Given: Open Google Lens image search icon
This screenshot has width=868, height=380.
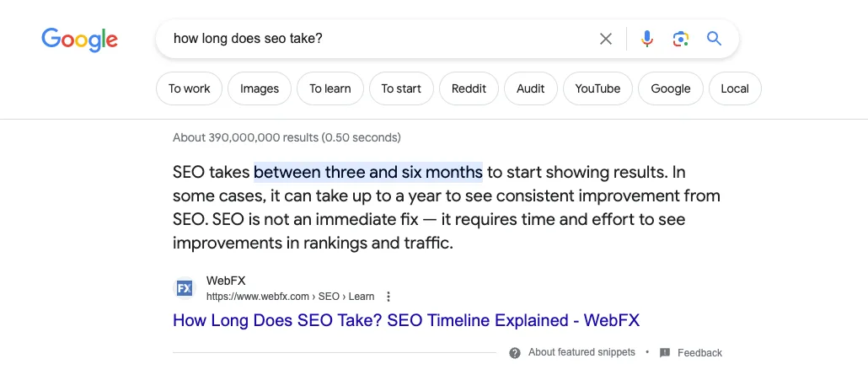Looking at the screenshot, I should coord(680,39).
